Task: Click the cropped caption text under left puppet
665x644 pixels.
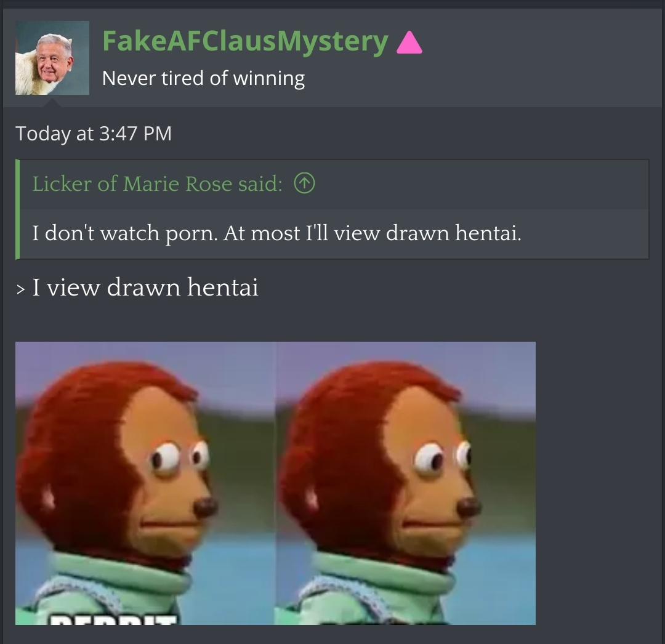Action: tap(113, 620)
